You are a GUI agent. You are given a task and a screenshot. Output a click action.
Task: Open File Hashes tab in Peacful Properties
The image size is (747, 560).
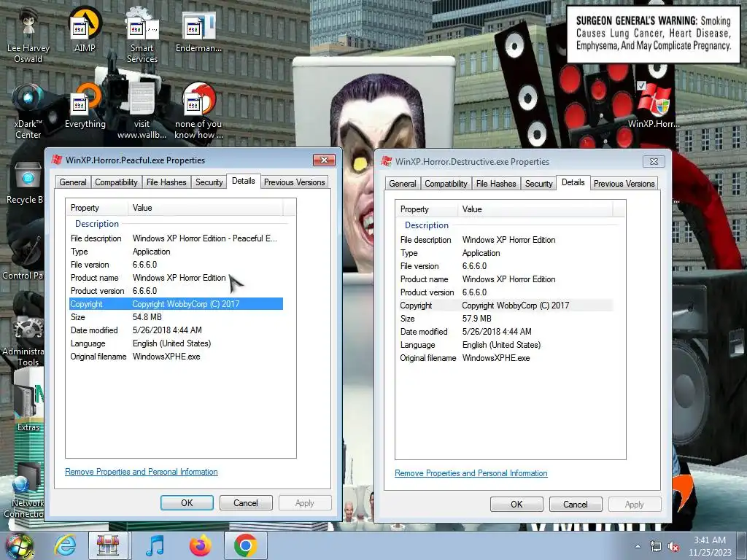pyautogui.click(x=166, y=182)
